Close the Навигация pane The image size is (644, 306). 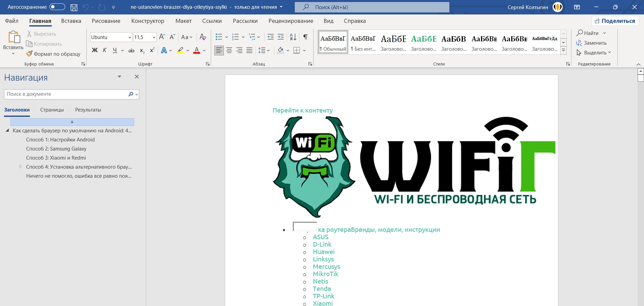coord(137,77)
